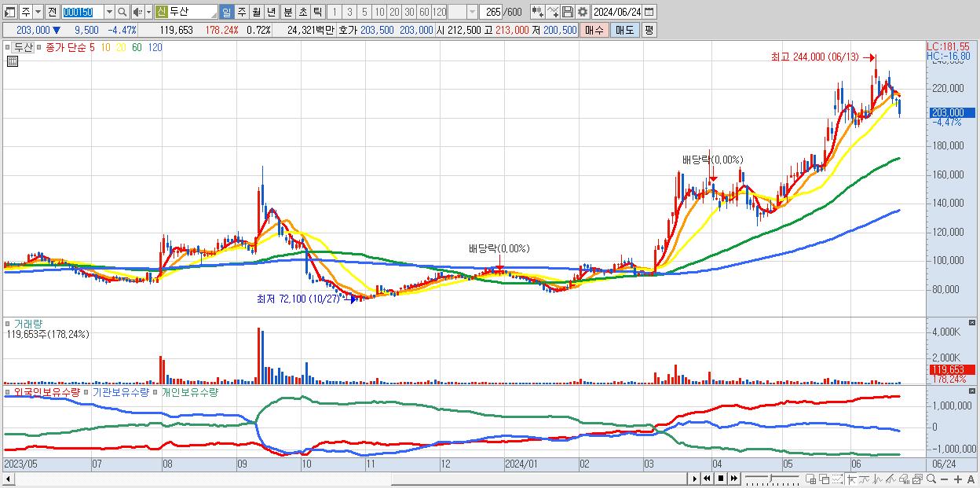The width and height of the screenshot is (980, 488).
Task: Click the panel layout icon at far left of toolbar
Action: pyautogui.click(x=10, y=12)
